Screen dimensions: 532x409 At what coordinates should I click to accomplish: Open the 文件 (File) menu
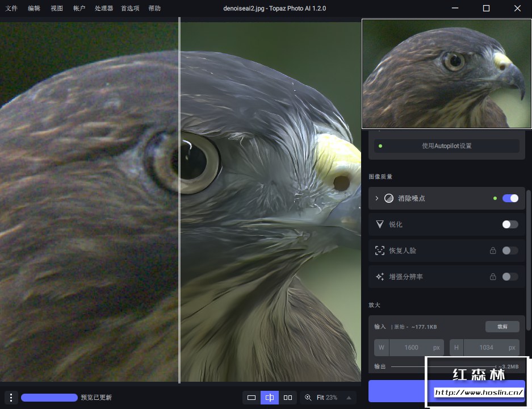click(x=11, y=9)
